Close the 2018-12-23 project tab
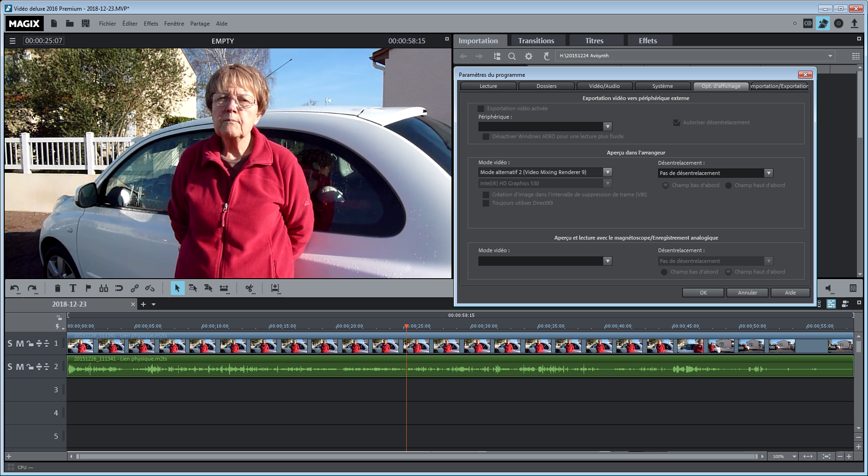This screenshot has height=476, width=868. pos(133,305)
